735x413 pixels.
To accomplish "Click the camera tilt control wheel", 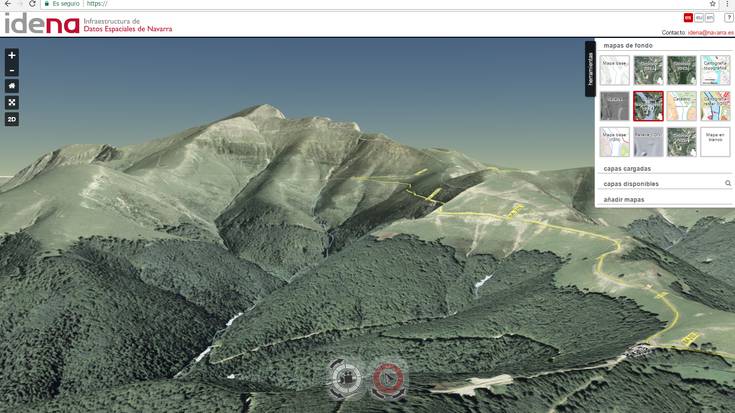I will tap(346, 378).
